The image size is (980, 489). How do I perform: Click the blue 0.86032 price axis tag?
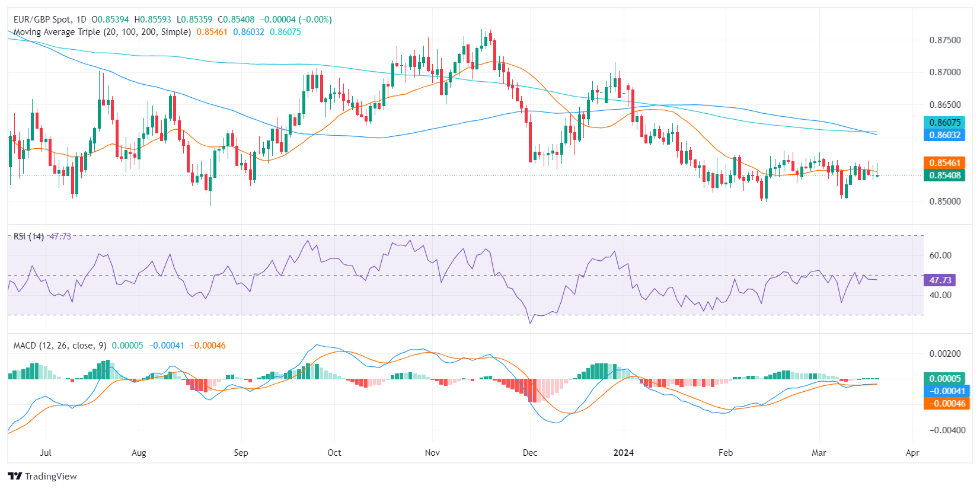[x=944, y=135]
